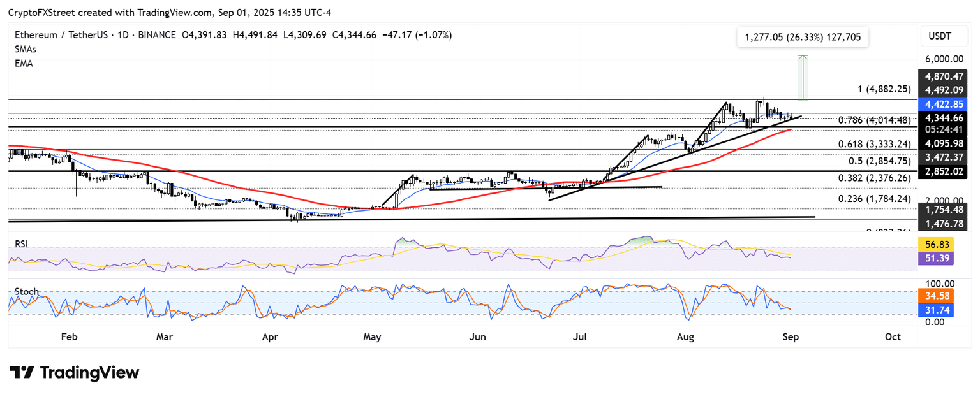Select the blue 4,422.85 price tag
Screen dimensions: 980x397
[943, 104]
